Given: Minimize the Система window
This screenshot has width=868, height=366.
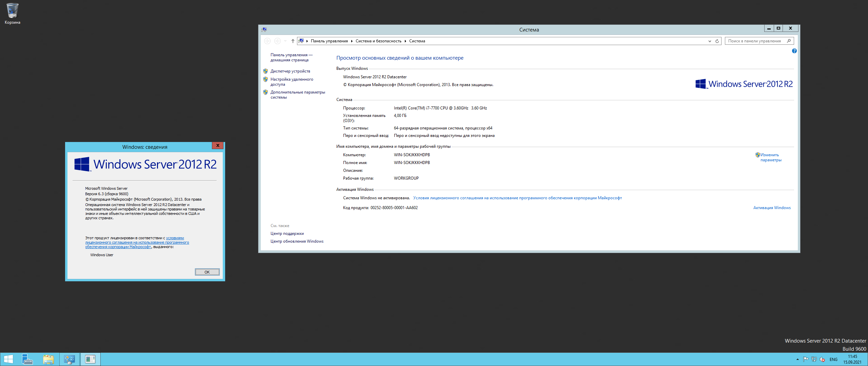Looking at the screenshot, I should pos(769,28).
